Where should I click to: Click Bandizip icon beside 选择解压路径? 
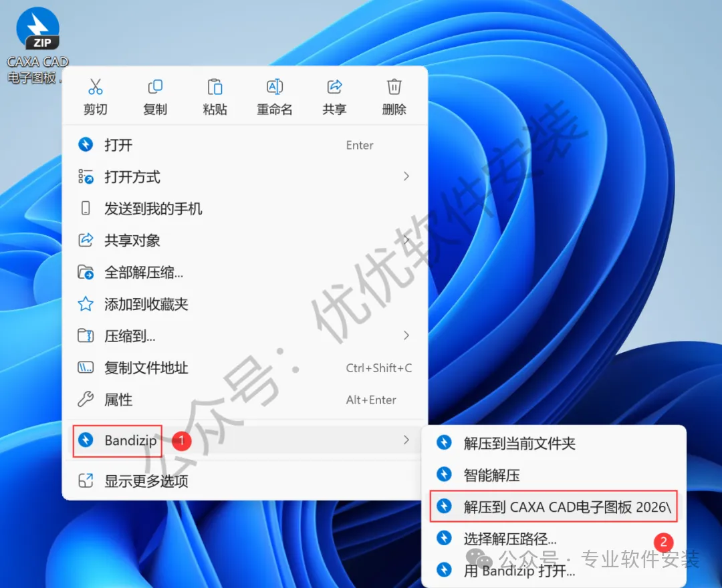pos(444,538)
